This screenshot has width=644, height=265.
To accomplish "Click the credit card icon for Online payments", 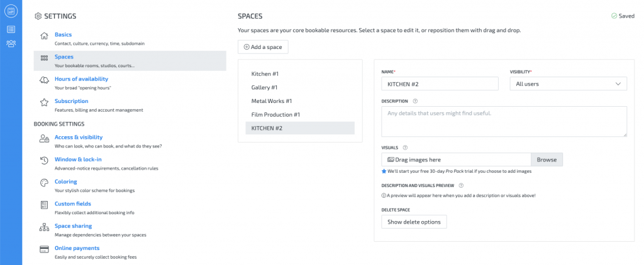I will click(x=44, y=249).
